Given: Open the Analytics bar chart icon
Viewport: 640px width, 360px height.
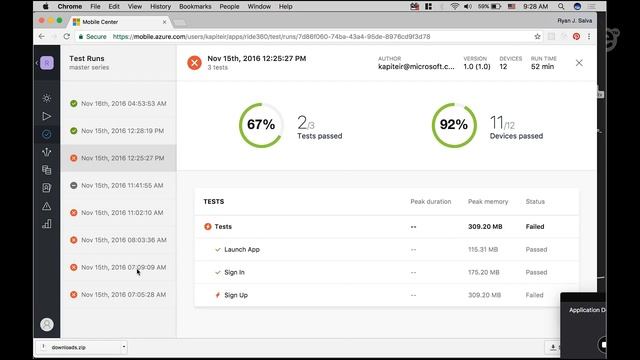Looking at the screenshot, I should pos(47,224).
